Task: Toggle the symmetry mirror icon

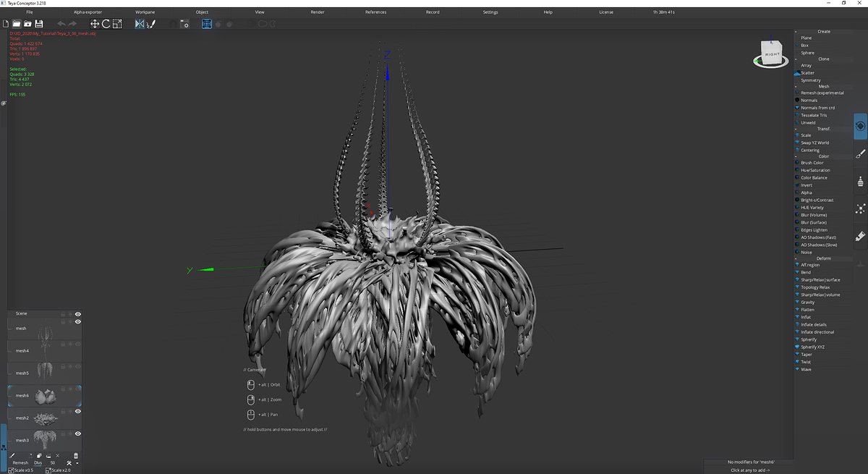Action: click(140, 24)
